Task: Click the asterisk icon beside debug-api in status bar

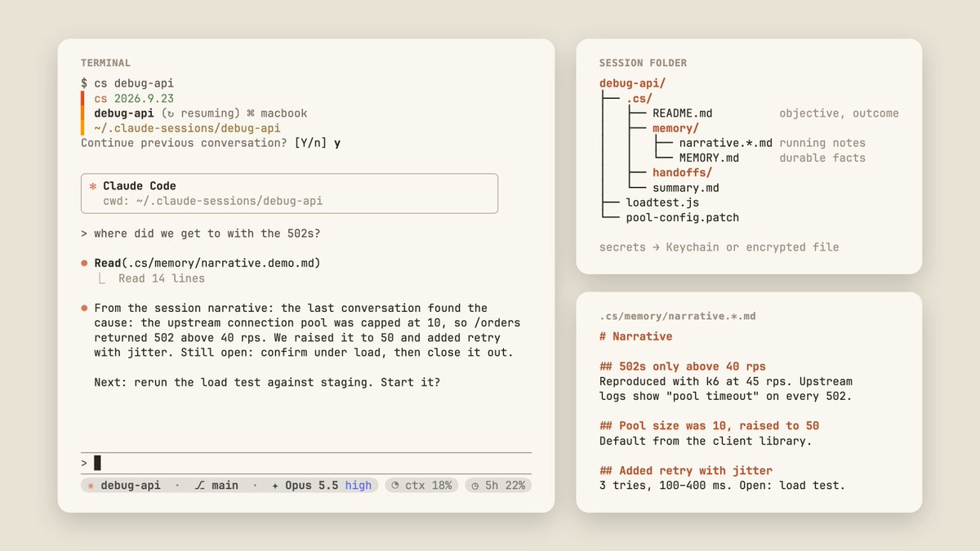Action: tap(91, 486)
